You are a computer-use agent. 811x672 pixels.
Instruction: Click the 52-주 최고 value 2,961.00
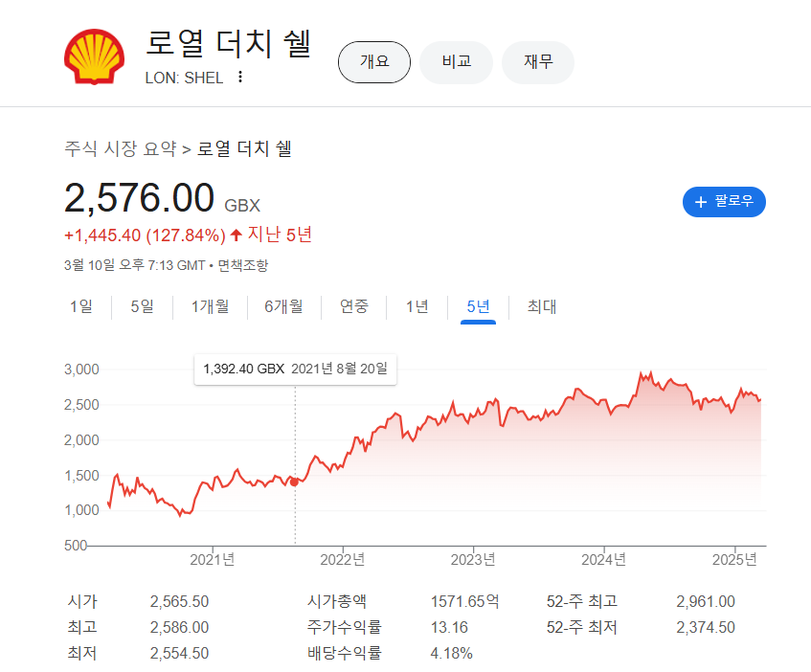tap(706, 602)
